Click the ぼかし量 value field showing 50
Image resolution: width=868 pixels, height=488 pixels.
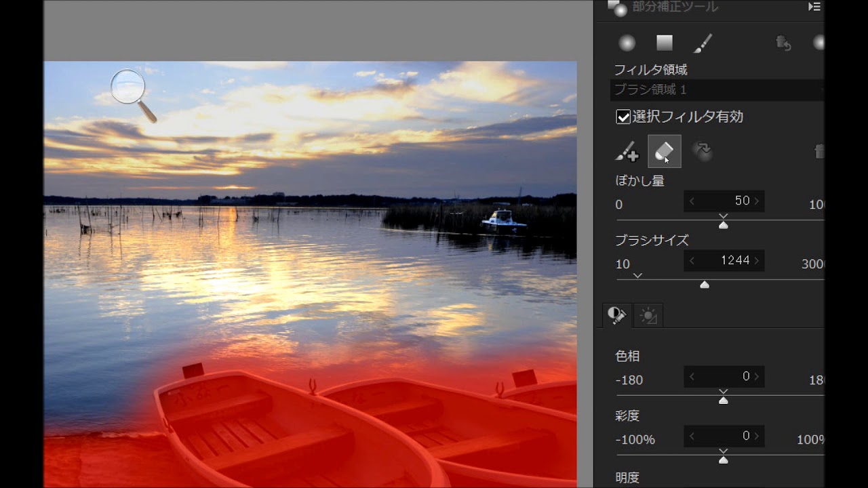pos(724,201)
